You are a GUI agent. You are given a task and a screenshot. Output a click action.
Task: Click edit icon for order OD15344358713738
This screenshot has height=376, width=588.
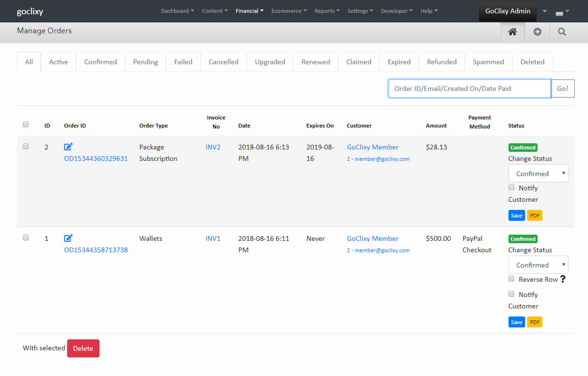(x=68, y=238)
